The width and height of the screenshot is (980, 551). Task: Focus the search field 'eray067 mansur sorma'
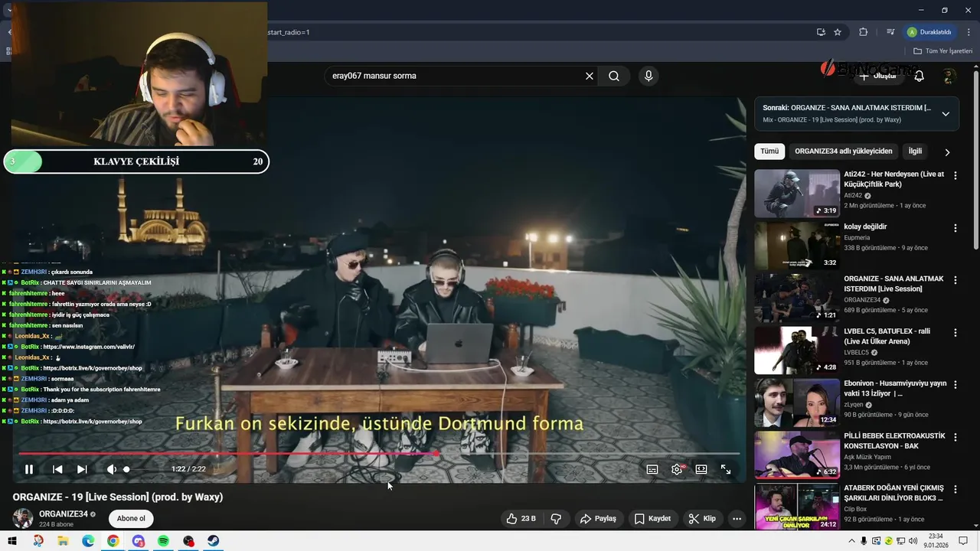click(x=456, y=76)
